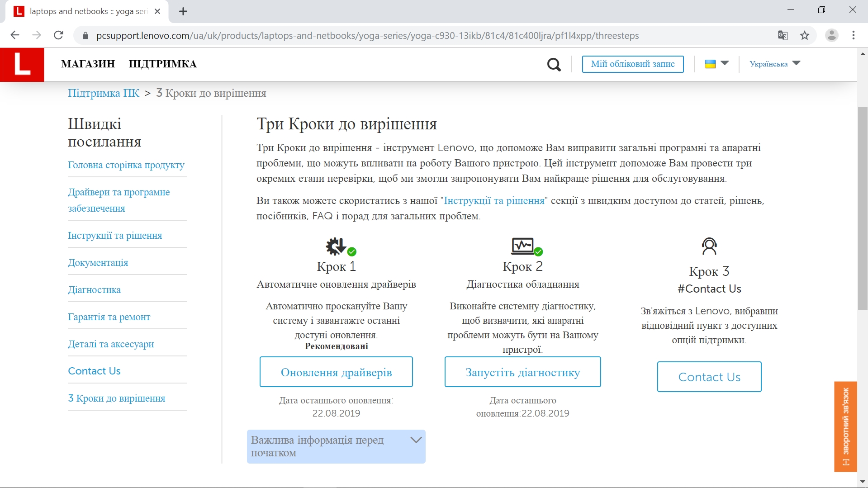Open the Українська language dropdown
The height and width of the screenshot is (488, 868).
tap(775, 64)
